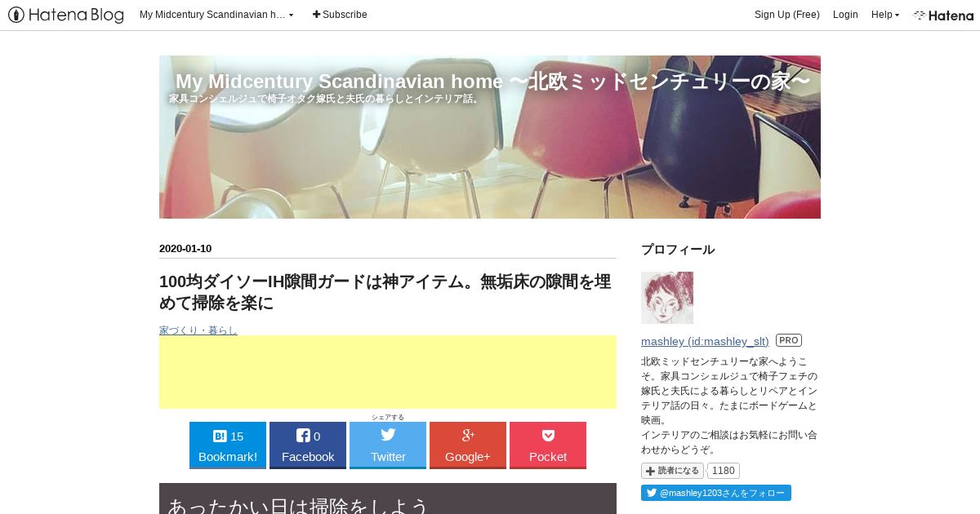Open the Hatena logo link at top right
This screenshot has width=980, height=514.
(943, 15)
